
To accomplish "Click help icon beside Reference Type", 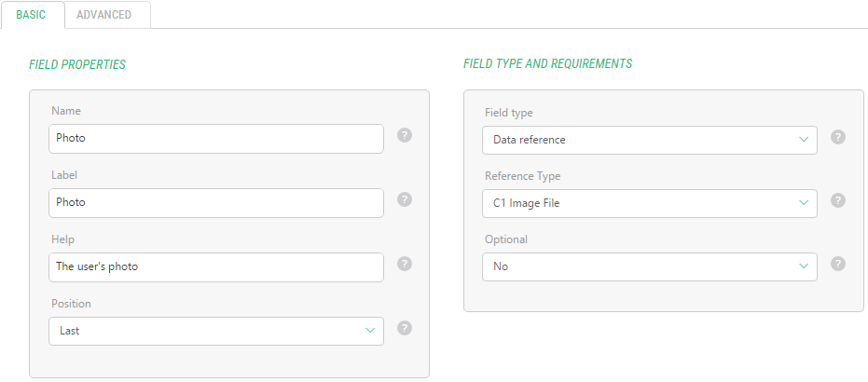I will (x=838, y=200).
